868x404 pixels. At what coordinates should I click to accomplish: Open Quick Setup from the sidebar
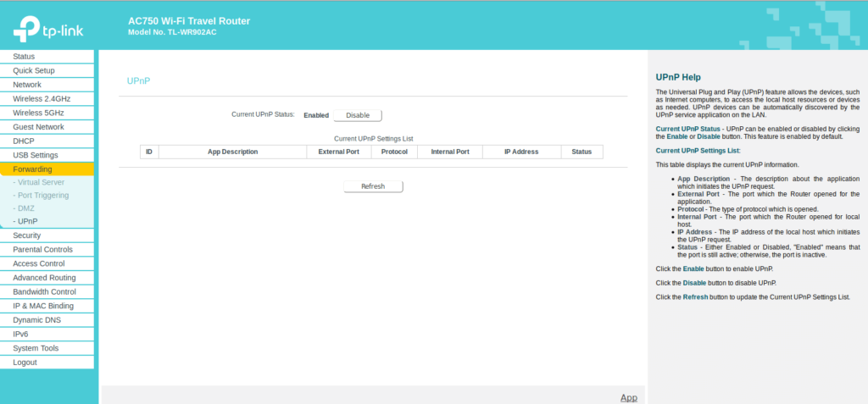click(34, 70)
